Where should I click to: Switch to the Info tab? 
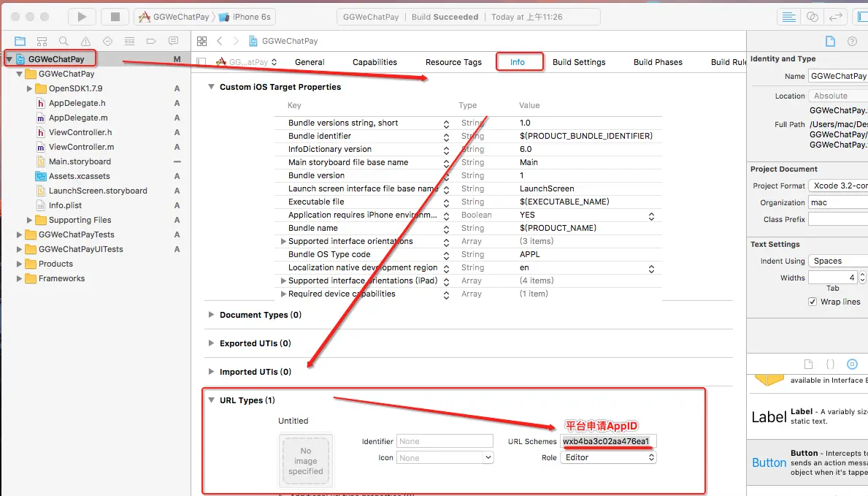pyautogui.click(x=518, y=62)
